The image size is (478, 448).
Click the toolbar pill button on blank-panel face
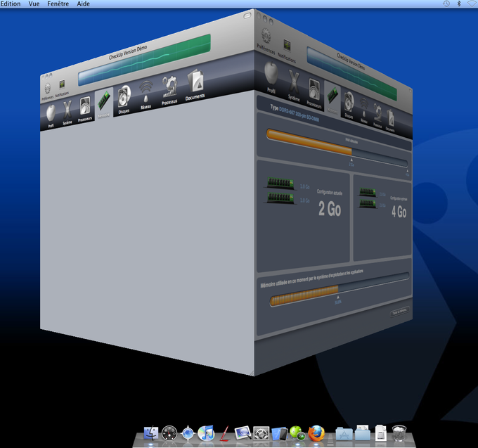tap(247, 15)
